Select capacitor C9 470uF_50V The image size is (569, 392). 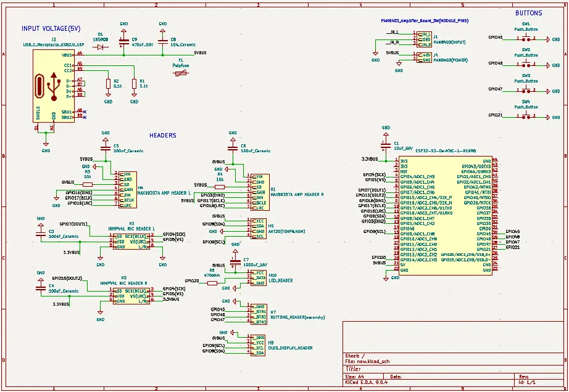coord(124,42)
